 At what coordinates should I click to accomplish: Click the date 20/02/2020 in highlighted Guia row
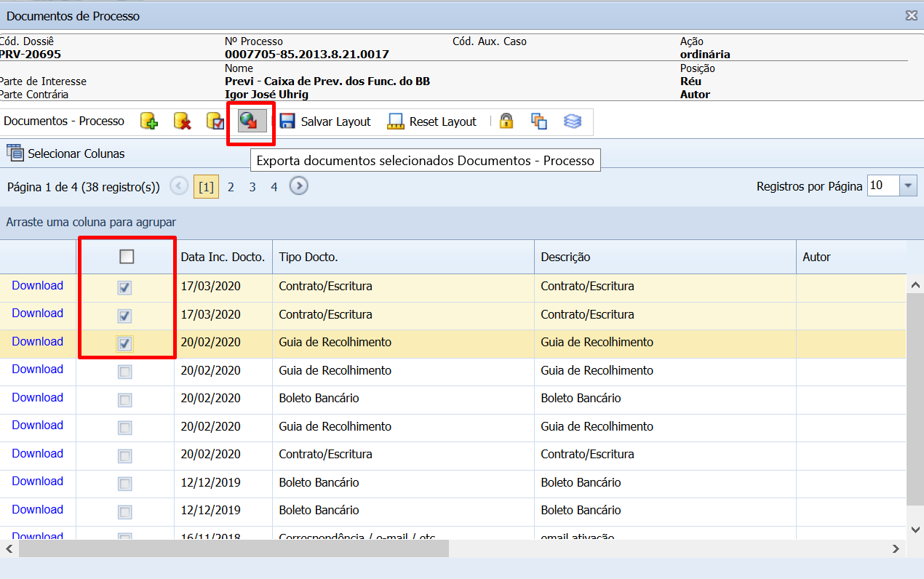(210, 342)
